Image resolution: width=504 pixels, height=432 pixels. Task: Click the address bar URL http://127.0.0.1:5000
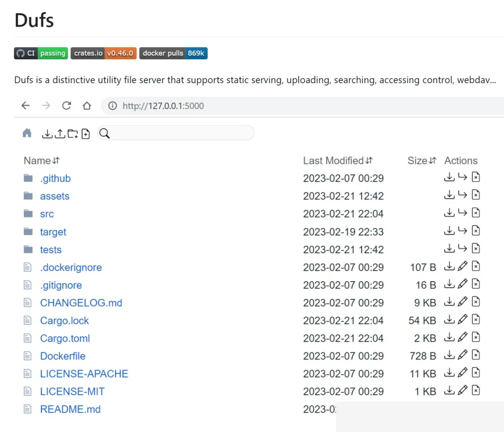click(163, 106)
